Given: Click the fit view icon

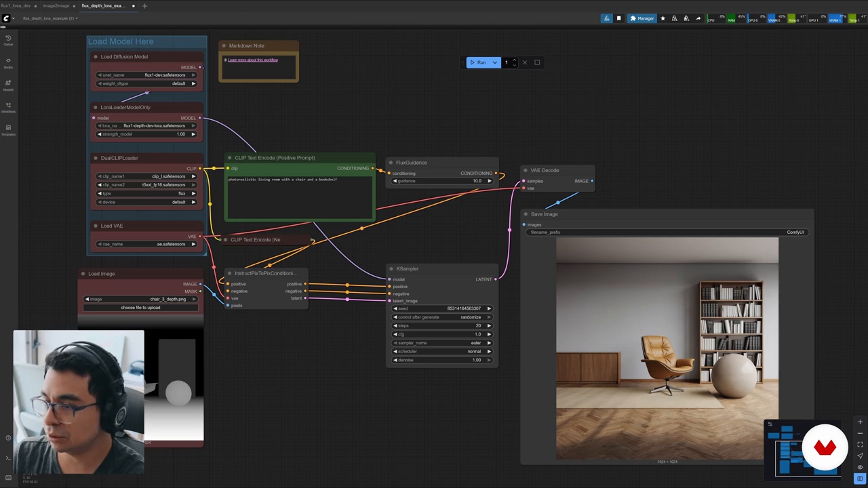Looking at the screenshot, I should [x=860, y=445].
